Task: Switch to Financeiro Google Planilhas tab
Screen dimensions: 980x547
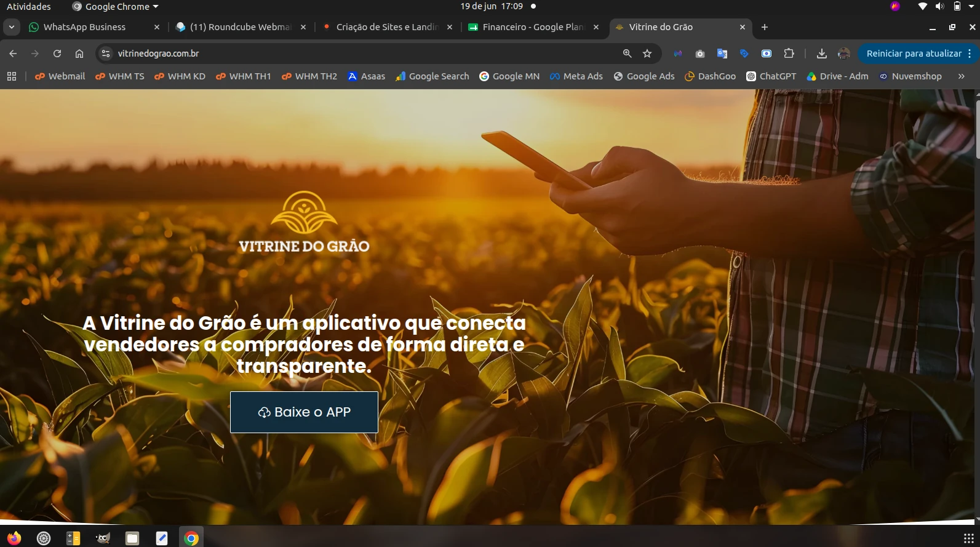Action: (533, 27)
